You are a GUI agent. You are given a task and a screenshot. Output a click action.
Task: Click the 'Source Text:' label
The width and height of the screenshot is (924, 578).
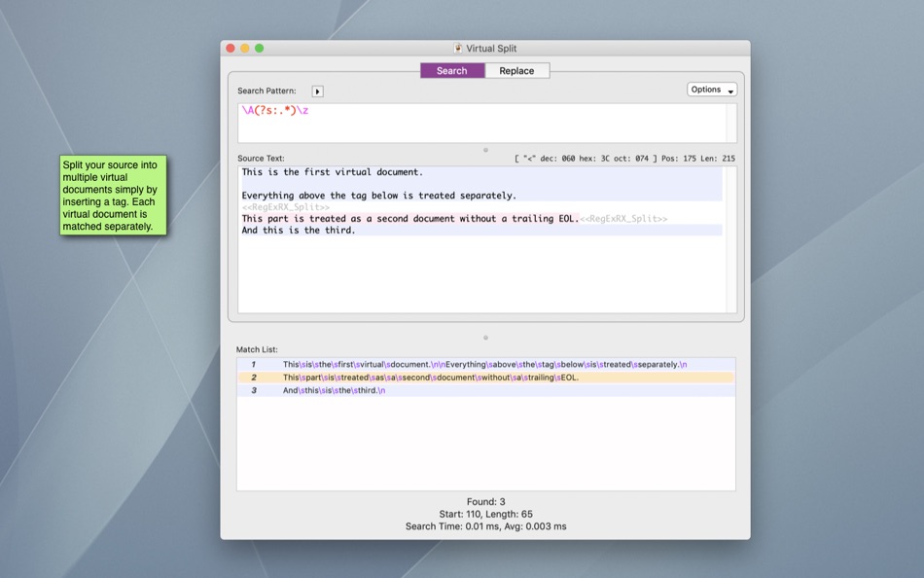(x=261, y=159)
